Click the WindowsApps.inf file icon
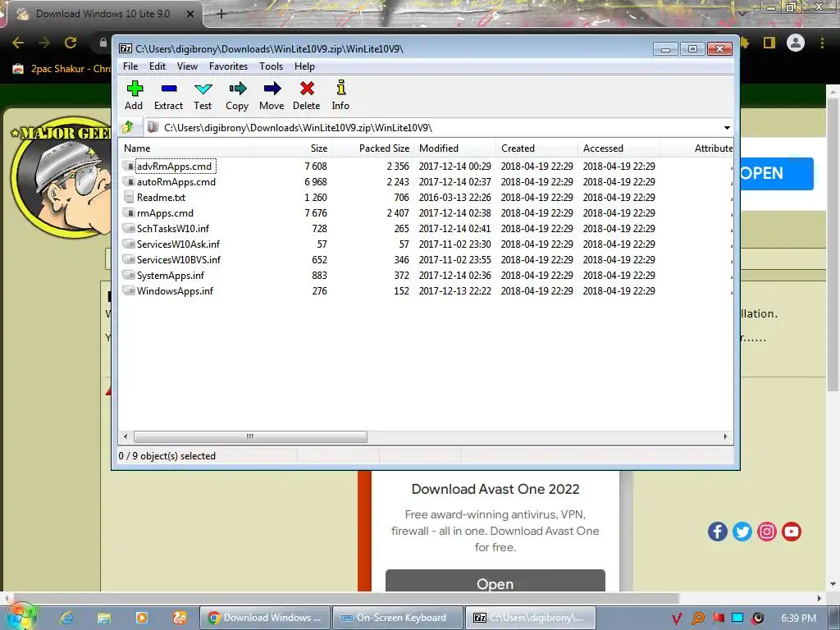The height and width of the screenshot is (630, 840). [128, 290]
